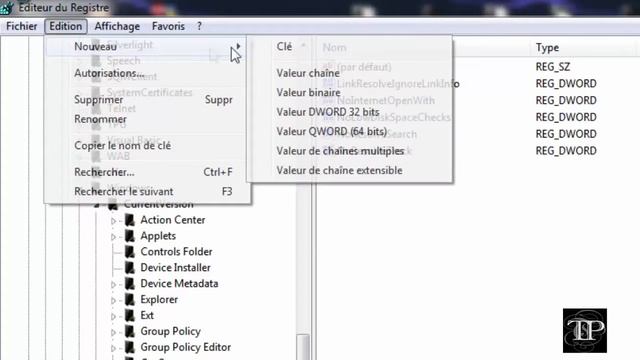Viewport: 640px width, 360px height.
Task: Select the Action Center tree item
Action: 173,220
